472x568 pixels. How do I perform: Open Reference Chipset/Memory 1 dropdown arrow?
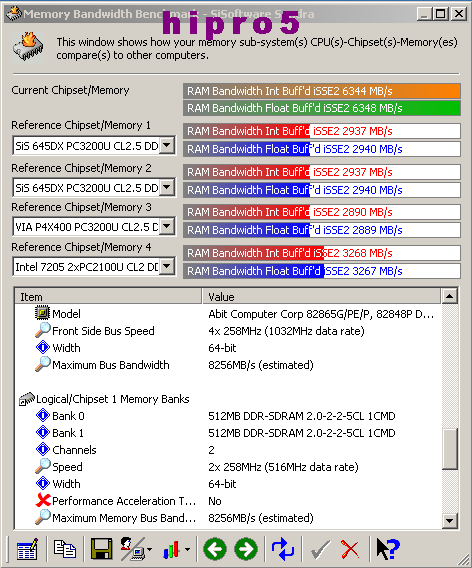click(167, 146)
